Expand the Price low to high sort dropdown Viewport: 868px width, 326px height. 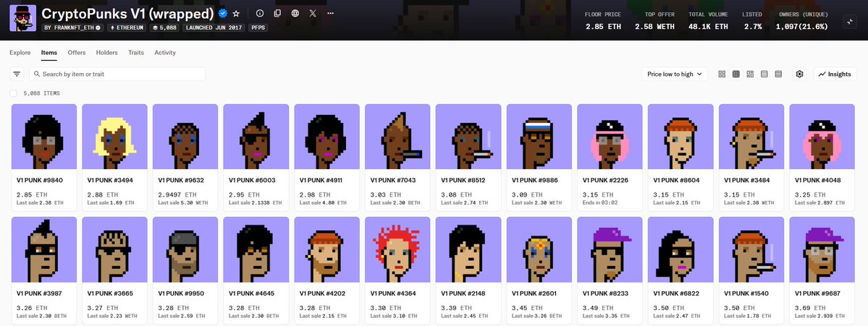point(674,74)
